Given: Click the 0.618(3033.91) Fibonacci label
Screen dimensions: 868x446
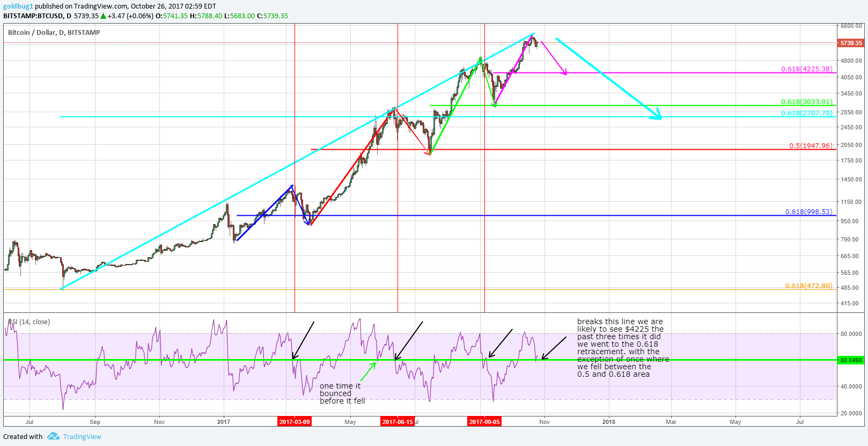Looking at the screenshot, I should click(807, 102).
